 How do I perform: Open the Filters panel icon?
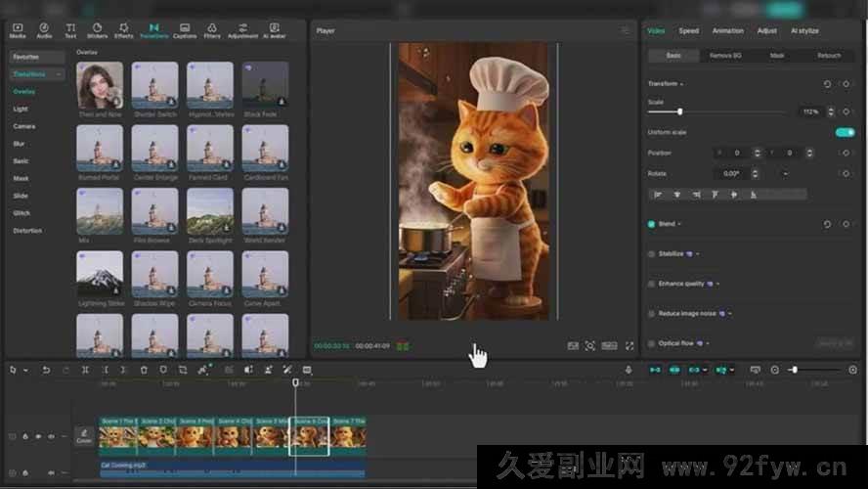(x=212, y=30)
